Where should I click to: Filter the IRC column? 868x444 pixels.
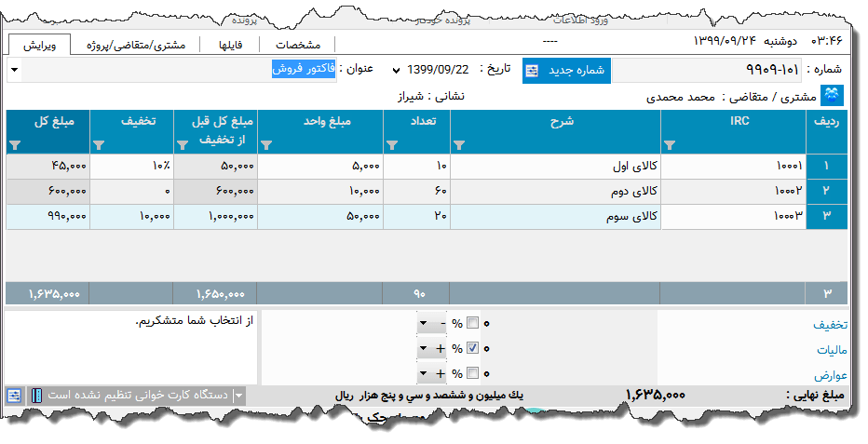coord(670,145)
